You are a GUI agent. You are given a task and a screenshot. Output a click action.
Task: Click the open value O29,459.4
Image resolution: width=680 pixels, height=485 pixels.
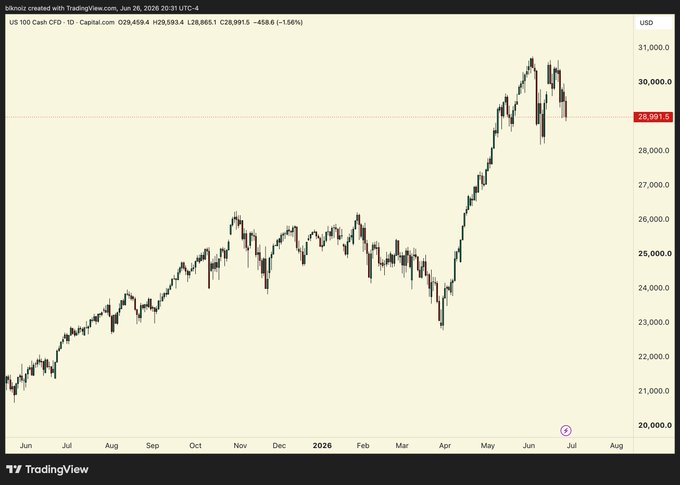point(134,22)
